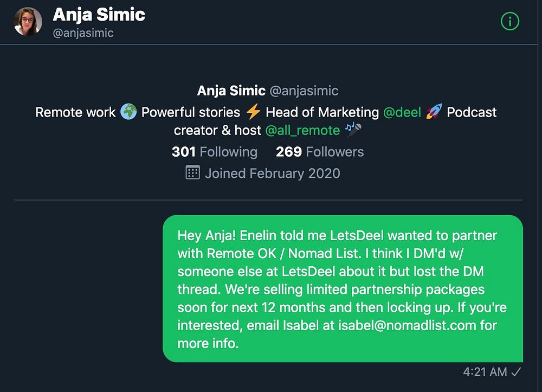Open the @all_remote mention link

tap(302, 130)
